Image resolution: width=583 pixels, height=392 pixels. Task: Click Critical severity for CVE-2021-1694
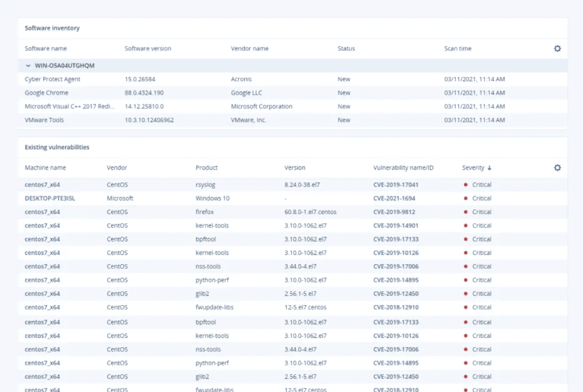click(x=477, y=198)
